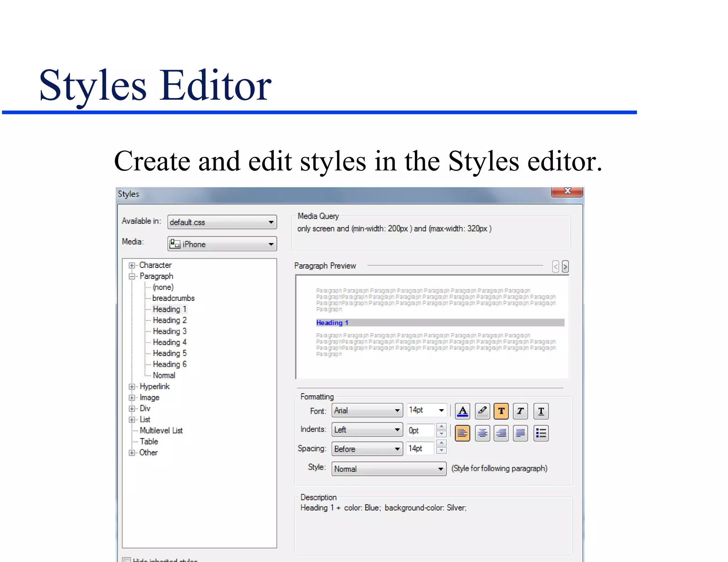
Task: Increase the Spacing value stepper
Action: 441,443
